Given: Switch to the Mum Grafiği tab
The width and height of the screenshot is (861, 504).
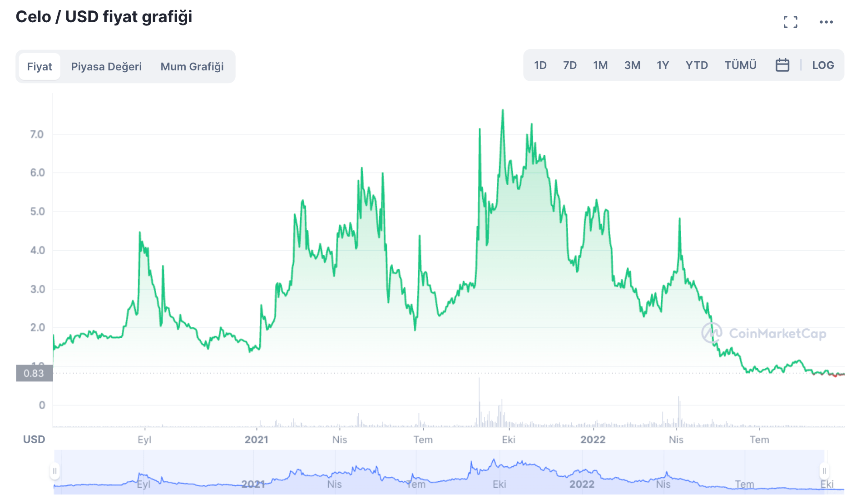Looking at the screenshot, I should [x=192, y=67].
